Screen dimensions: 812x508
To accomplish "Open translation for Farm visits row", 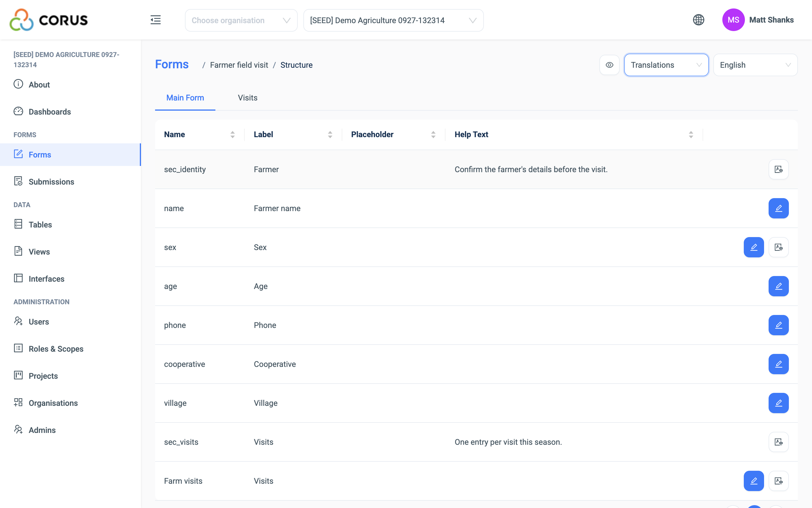I will [x=778, y=481].
